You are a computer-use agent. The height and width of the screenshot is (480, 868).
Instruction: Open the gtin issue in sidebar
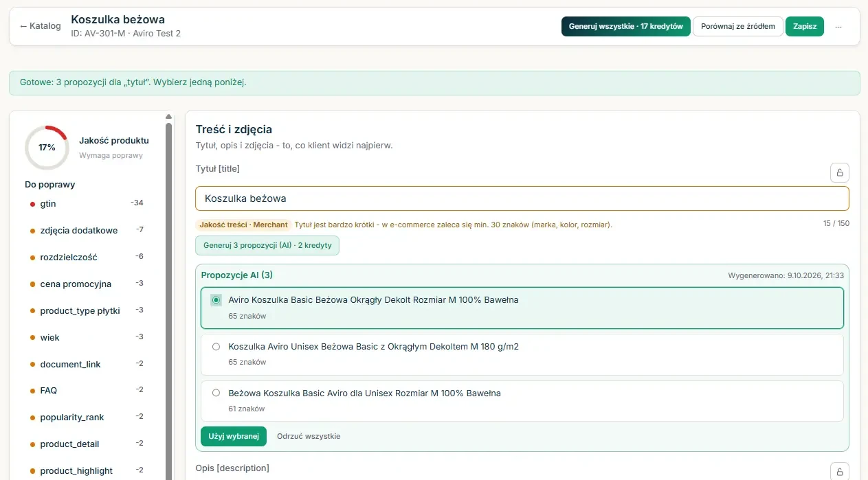[x=87, y=204]
